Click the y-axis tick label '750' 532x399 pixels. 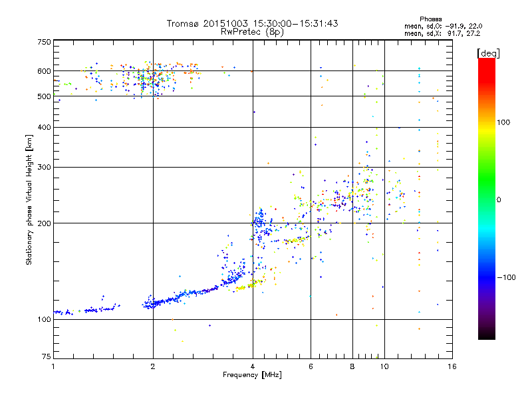click(44, 42)
